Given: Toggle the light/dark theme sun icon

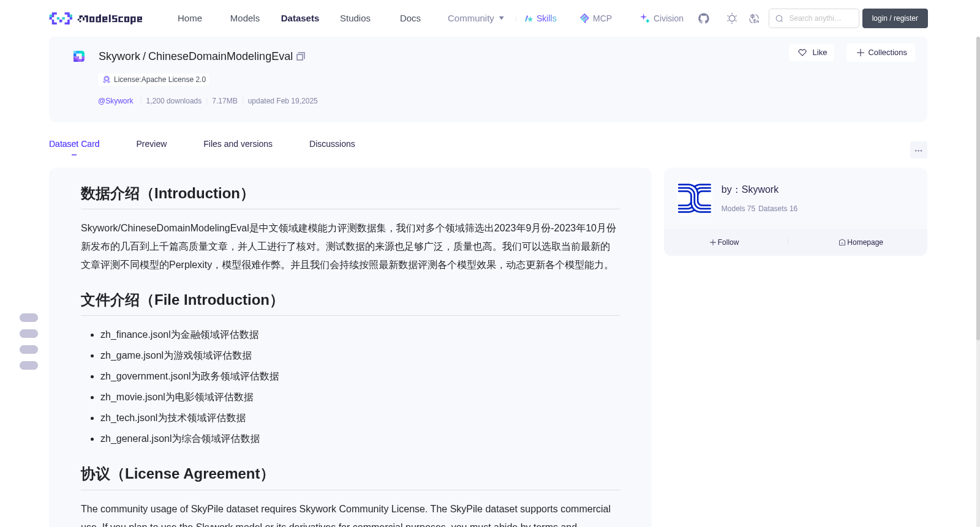Looking at the screenshot, I should (x=732, y=18).
